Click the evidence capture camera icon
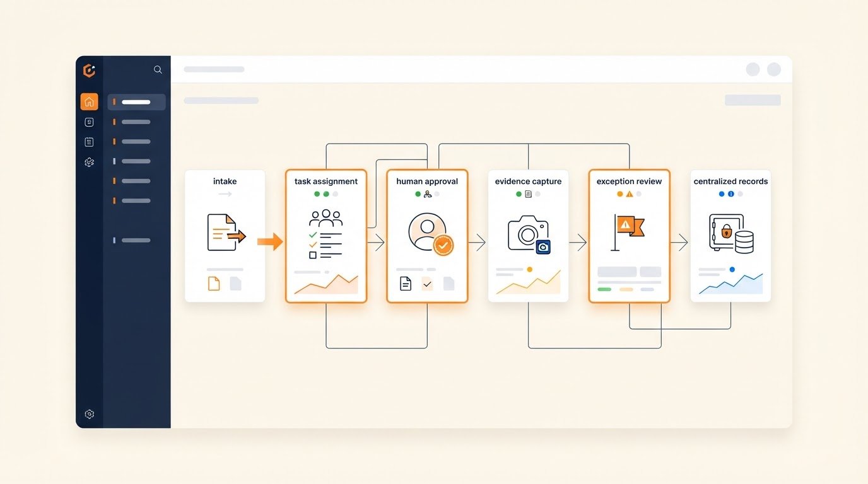 (x=529, y=234)
